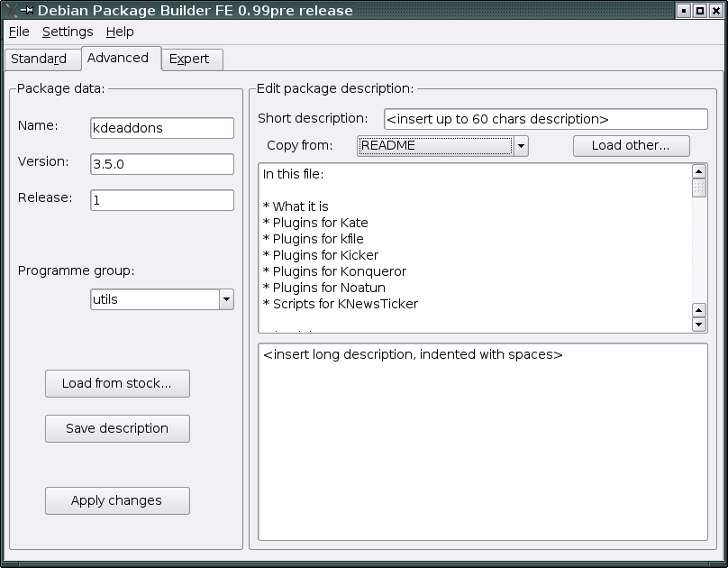728x568 pixels.
Task: Click '* Scripts for KNewsTicker' line
Action: (x=341, y=304)
